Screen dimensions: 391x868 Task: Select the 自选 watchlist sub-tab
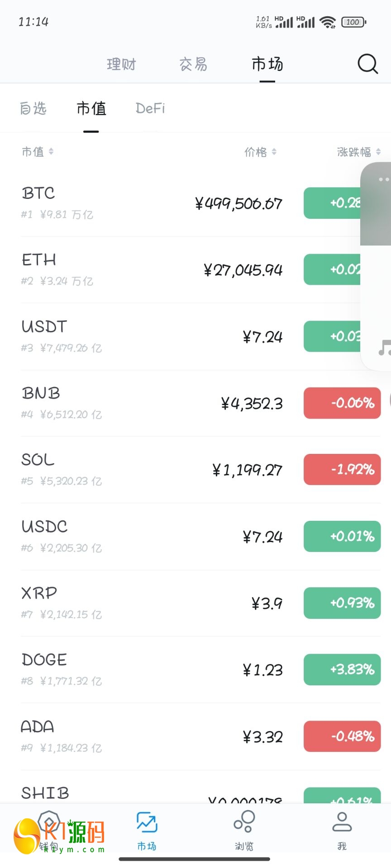33,108
